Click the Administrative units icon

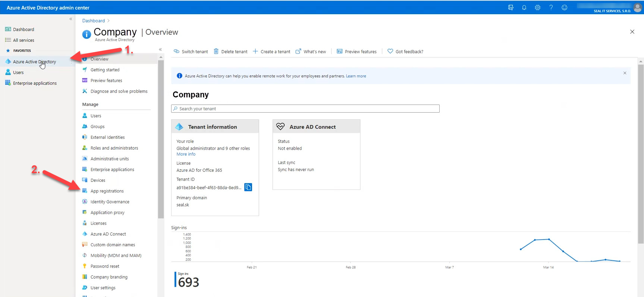coord(85,159)
